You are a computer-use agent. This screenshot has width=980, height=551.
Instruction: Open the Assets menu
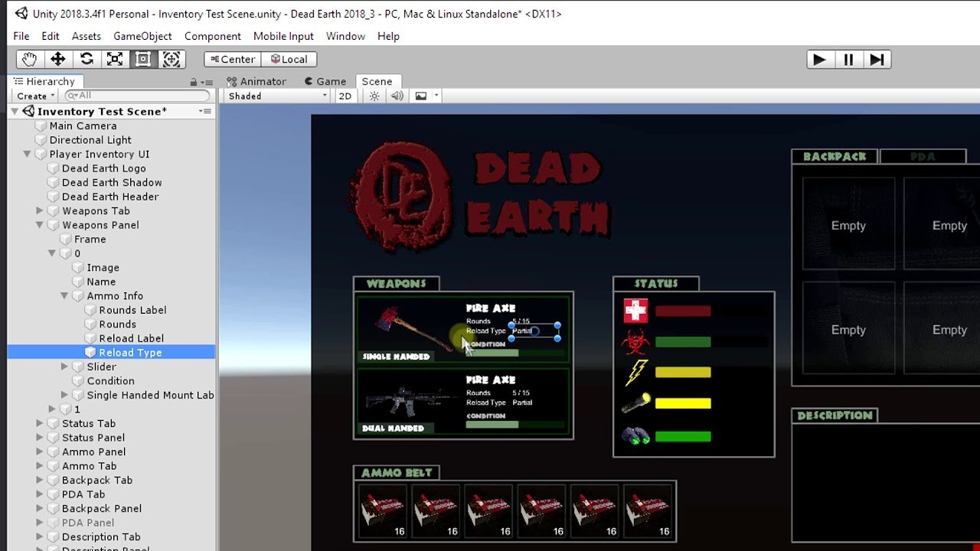point(87,36)
